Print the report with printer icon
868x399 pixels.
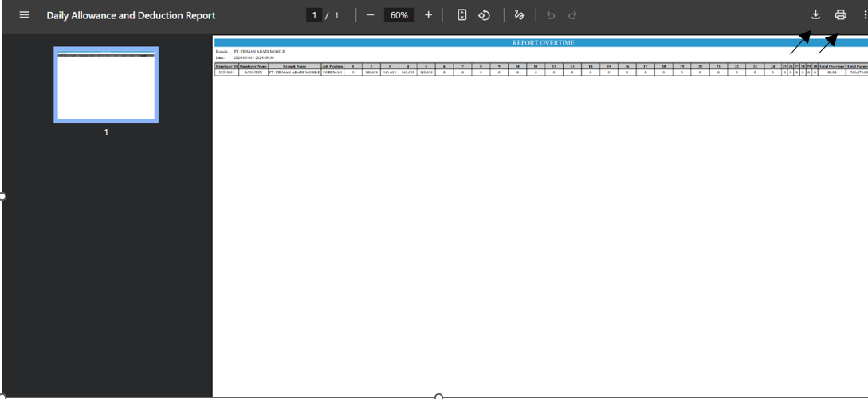click(840, 15)
